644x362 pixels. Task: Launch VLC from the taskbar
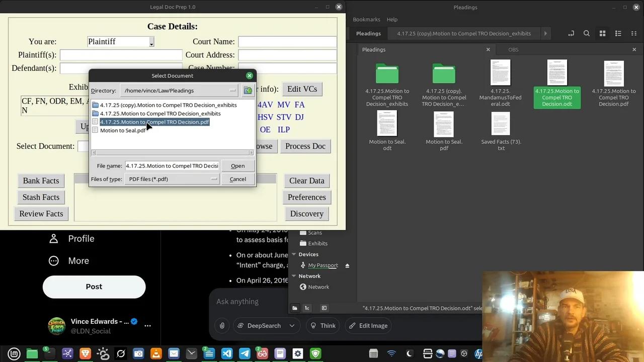(156, 353)
